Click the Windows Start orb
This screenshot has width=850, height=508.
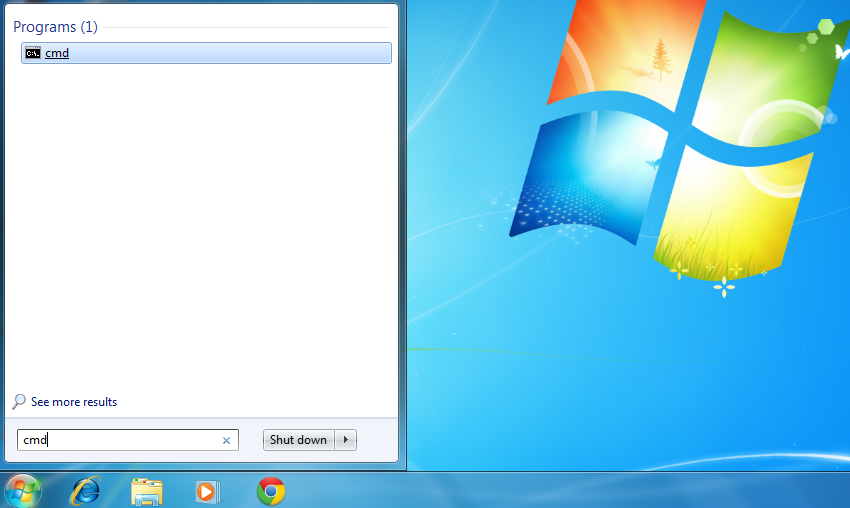tap(22, 491)
